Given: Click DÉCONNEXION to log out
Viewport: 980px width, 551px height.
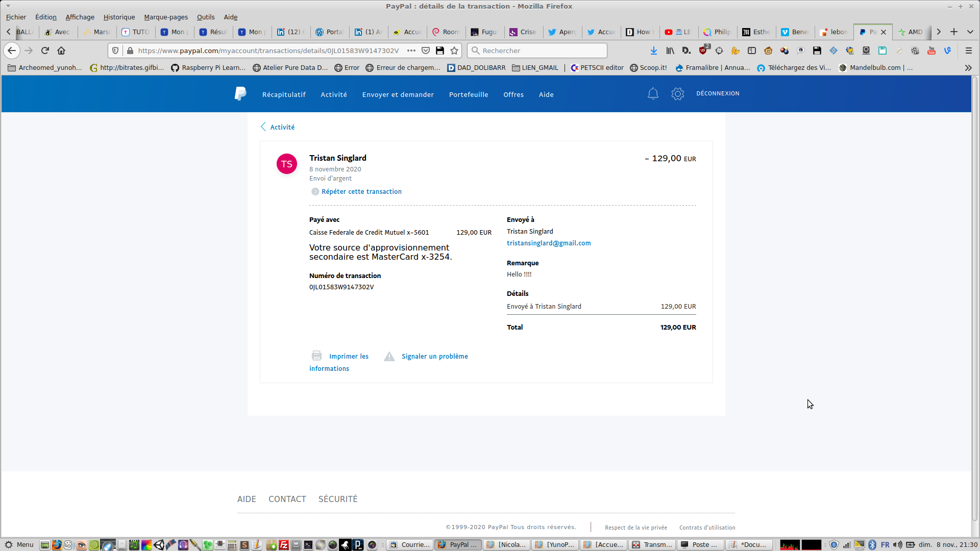Looking at the screenshot, I should tap(717, 93).
